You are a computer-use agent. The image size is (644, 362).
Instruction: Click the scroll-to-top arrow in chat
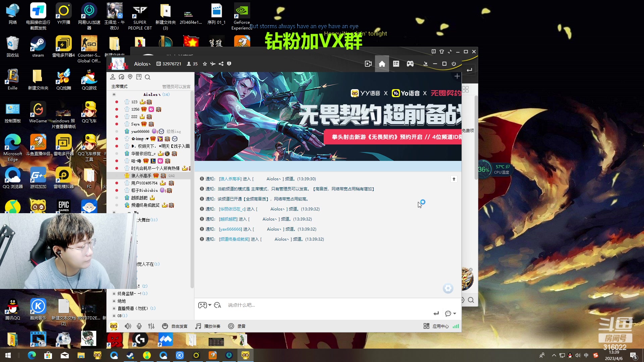click(x=454, y=179)
